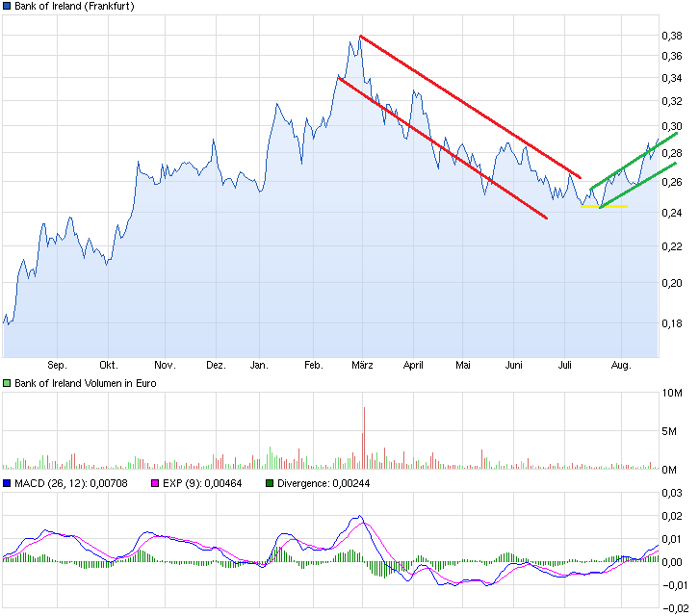Click the 'April' month axis label

(x=413, y=366)
